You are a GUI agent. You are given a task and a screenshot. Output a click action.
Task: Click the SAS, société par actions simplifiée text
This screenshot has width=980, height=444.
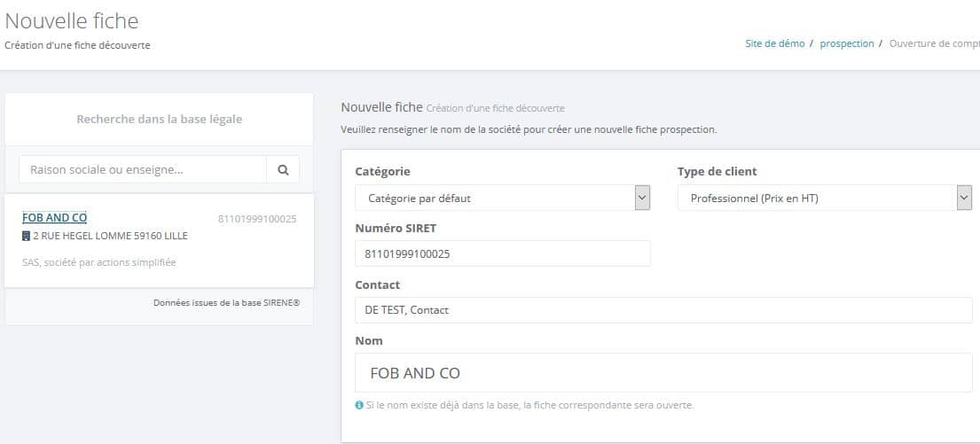(x=98, y=262)
